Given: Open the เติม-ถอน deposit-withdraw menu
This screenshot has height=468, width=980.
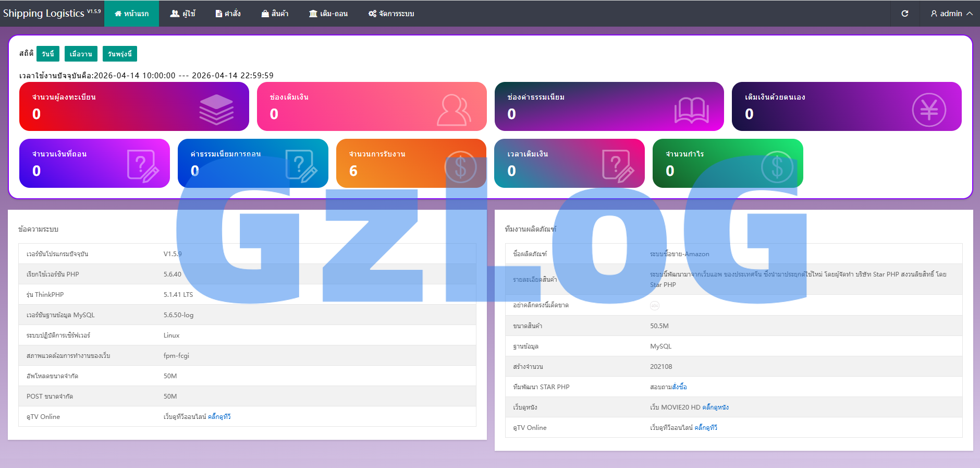Looking at the screenshot, I should tap(328, 14).
